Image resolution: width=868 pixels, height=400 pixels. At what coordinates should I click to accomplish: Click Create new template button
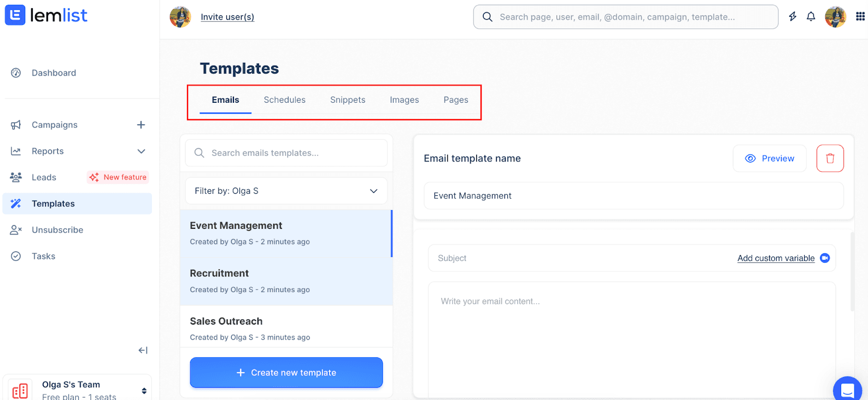coord(286,373)
